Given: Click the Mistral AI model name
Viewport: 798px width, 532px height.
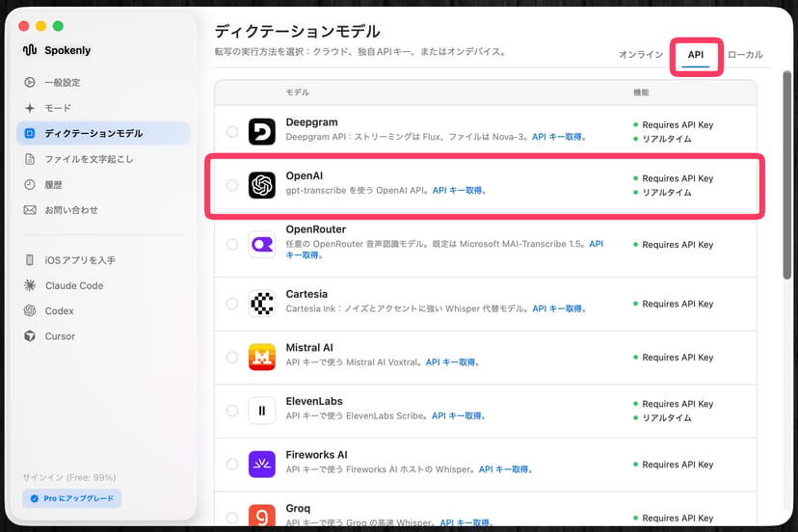Looking at the screenshot, I should pyautogui.click(x=309, y=348).
